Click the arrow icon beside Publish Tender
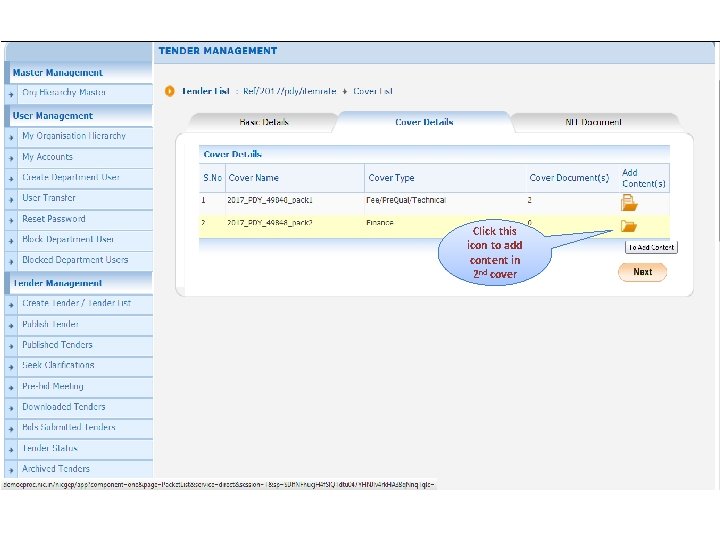 point(11,326)
